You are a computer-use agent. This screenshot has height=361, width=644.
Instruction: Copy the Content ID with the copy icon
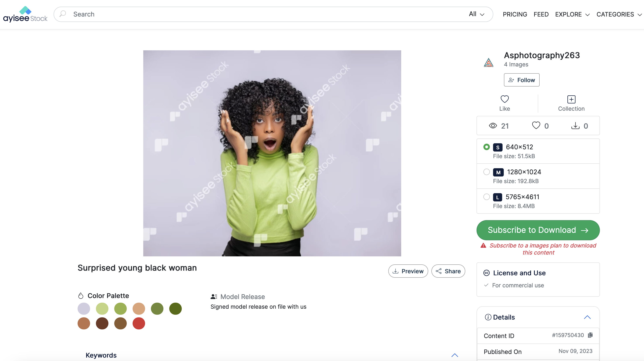click(590, 335)
